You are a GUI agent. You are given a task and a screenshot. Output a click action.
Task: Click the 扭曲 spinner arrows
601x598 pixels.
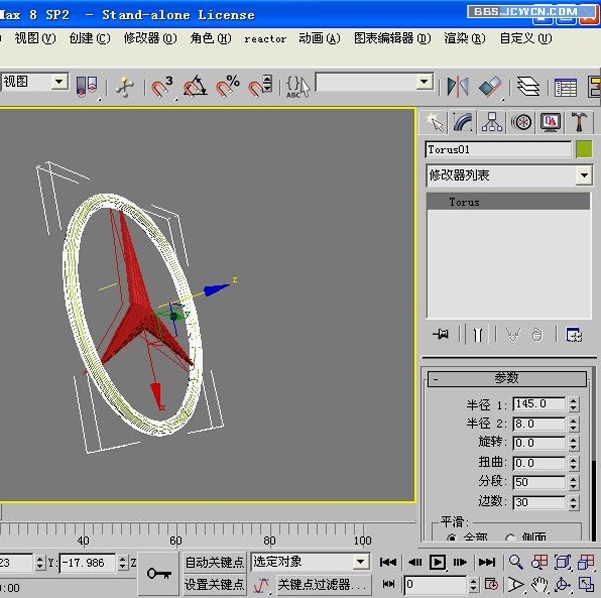[x=573, y=463]
